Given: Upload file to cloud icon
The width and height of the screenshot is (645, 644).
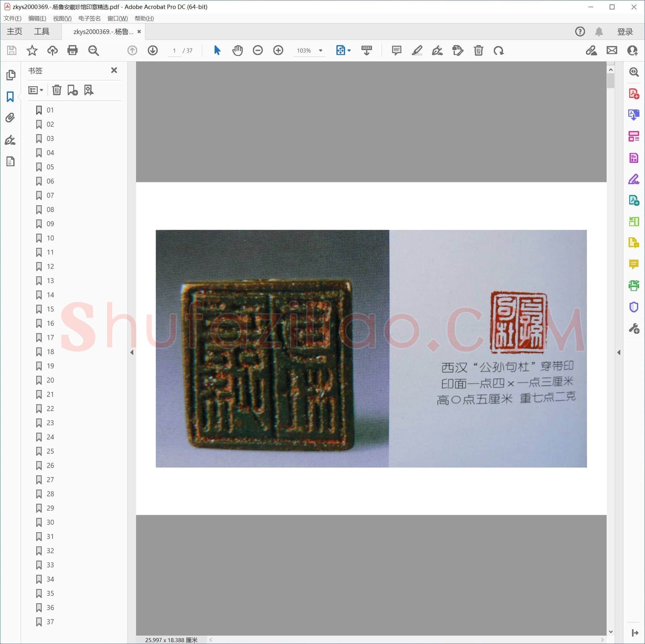Looking at the screenshot, I should point(53,50).
